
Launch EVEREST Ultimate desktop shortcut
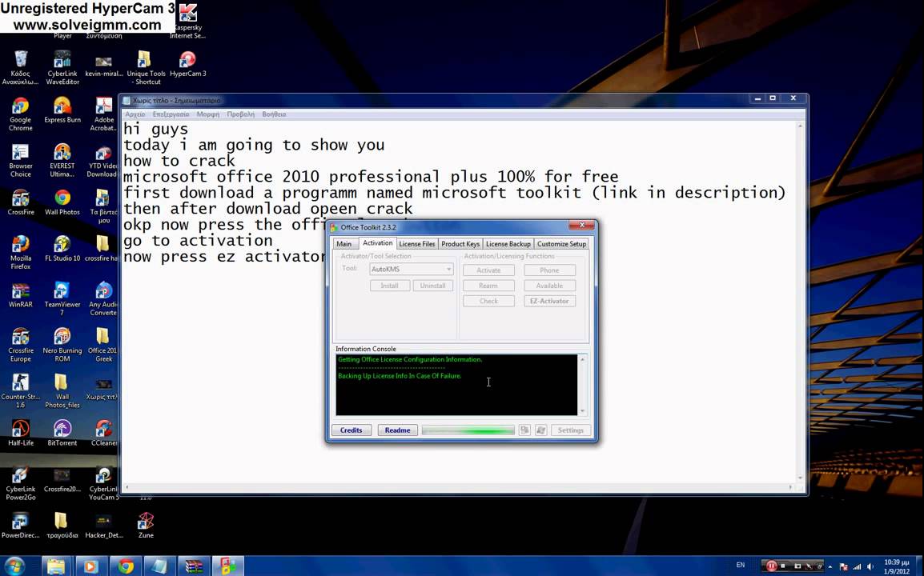(x=62, y=160)
